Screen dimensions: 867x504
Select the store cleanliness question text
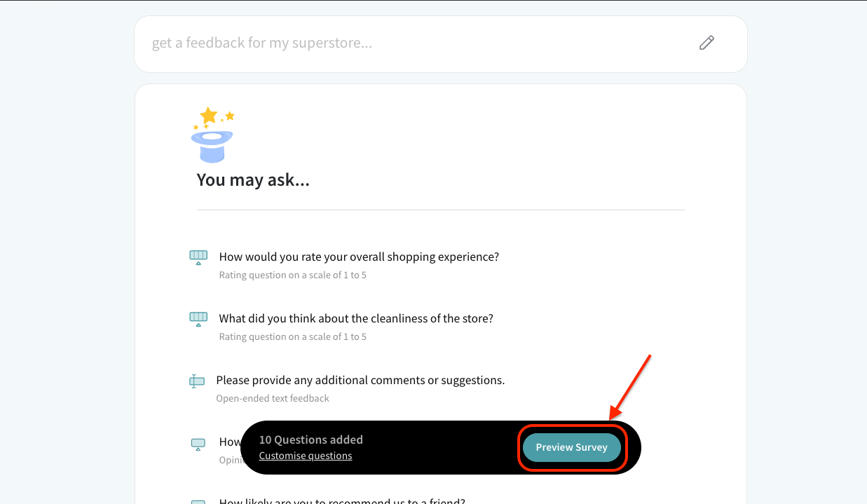click(x=356, y=318)
